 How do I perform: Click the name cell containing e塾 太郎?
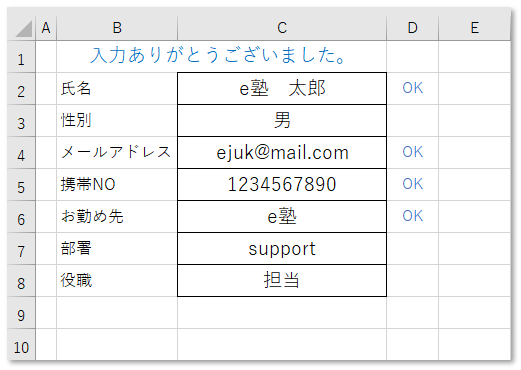pos(282,89)
